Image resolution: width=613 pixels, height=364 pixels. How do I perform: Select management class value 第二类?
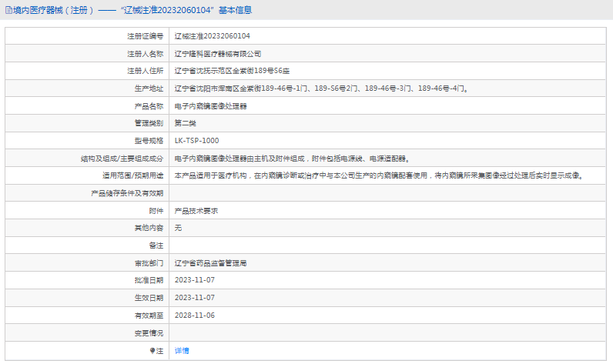[x=186, y=123]
